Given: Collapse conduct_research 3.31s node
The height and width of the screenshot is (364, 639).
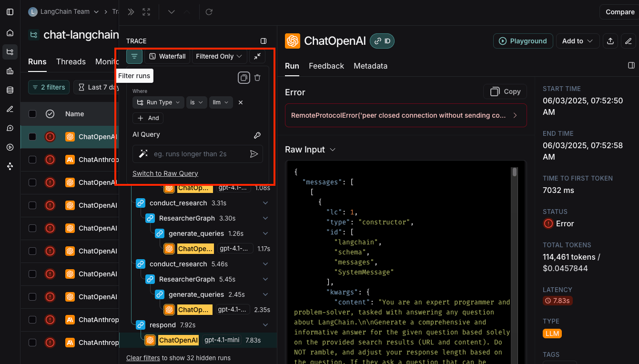Looking at the screenshot, I should (265, 203).
